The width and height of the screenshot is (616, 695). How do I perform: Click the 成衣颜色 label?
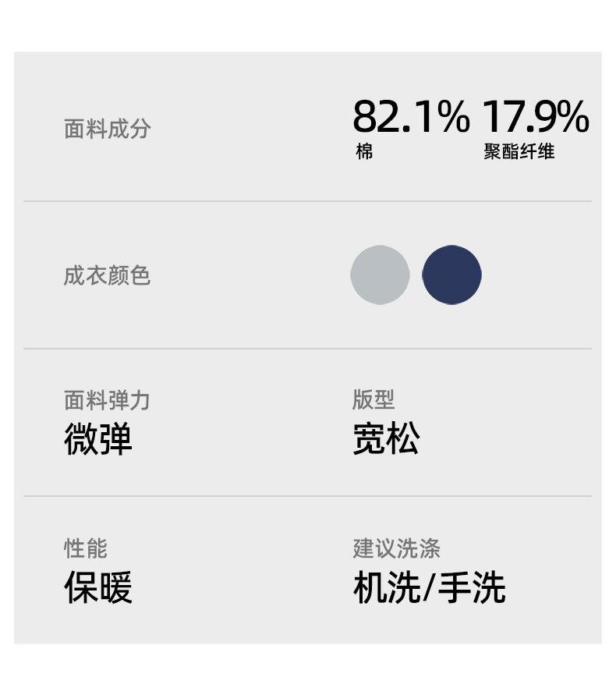pyautogui.click(x=107, y=275)
